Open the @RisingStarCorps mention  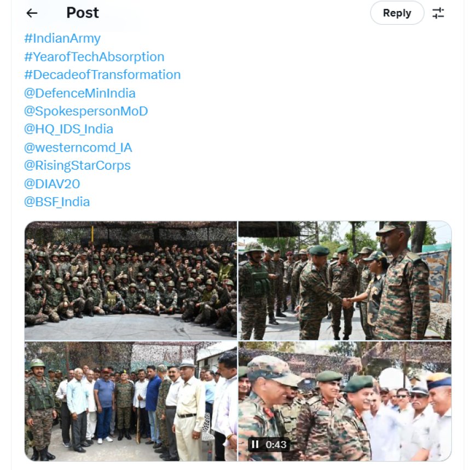[77, 165]
